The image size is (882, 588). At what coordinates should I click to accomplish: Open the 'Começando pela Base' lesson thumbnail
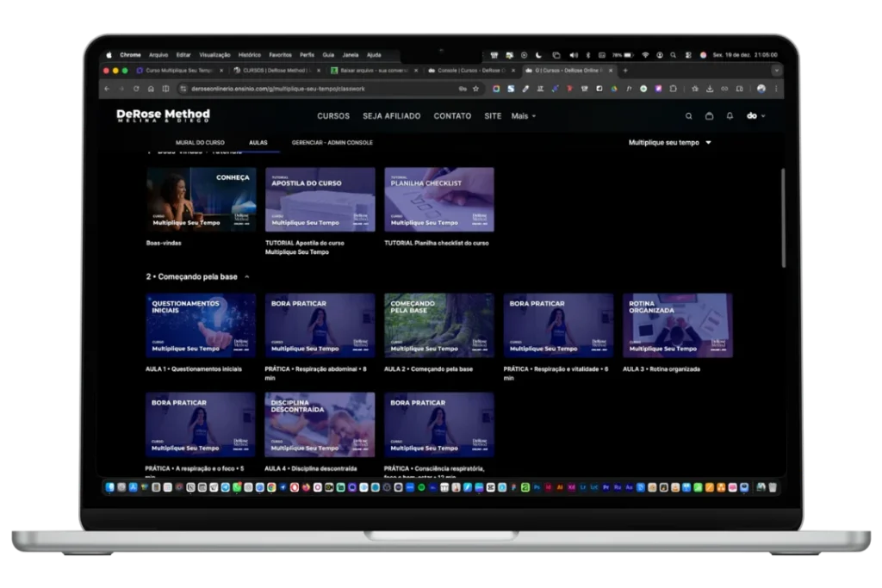point(439,325)
